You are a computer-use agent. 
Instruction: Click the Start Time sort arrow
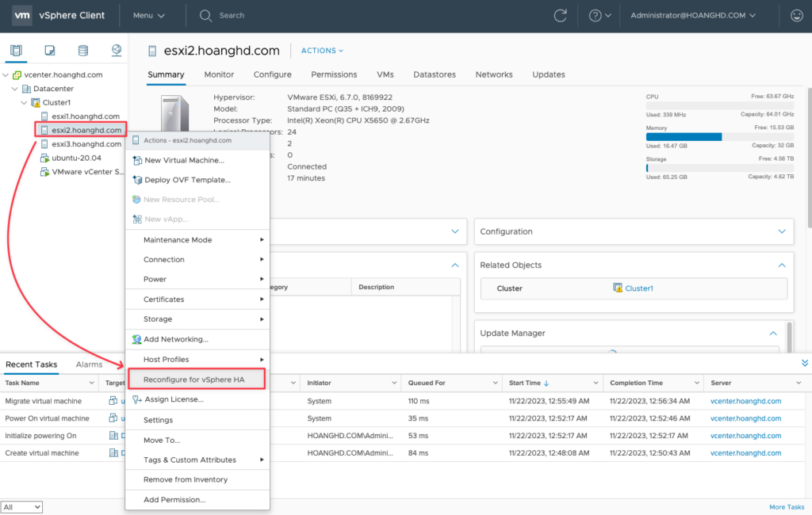[546, 383]
